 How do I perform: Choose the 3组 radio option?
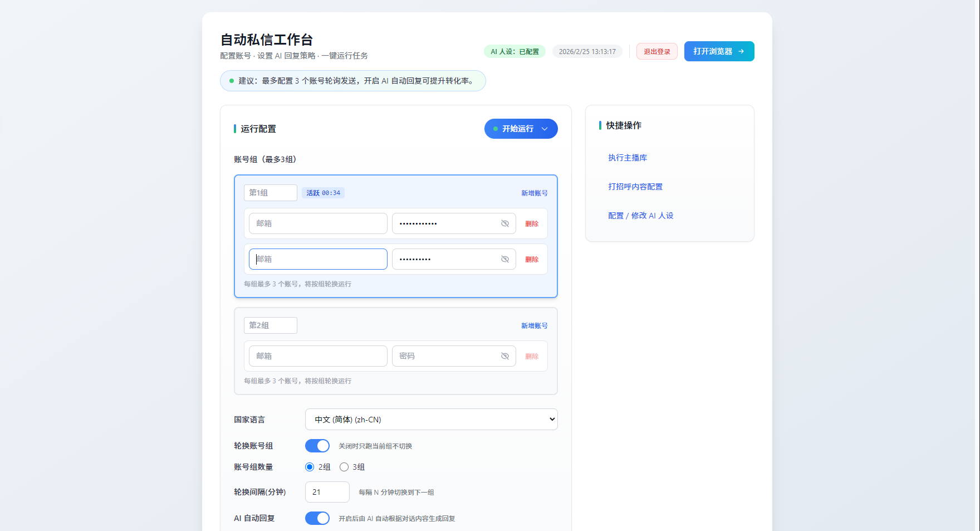tap(344, 467)
